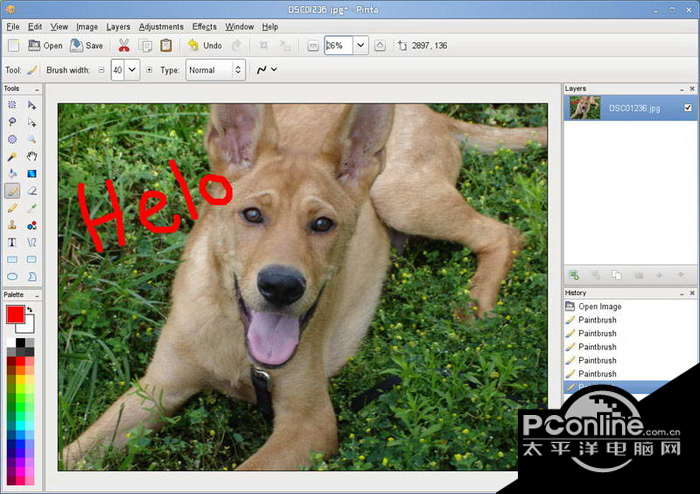700x494 pixels.
Task: Select the Ellipse shape tool
Action: coord(12,277)
